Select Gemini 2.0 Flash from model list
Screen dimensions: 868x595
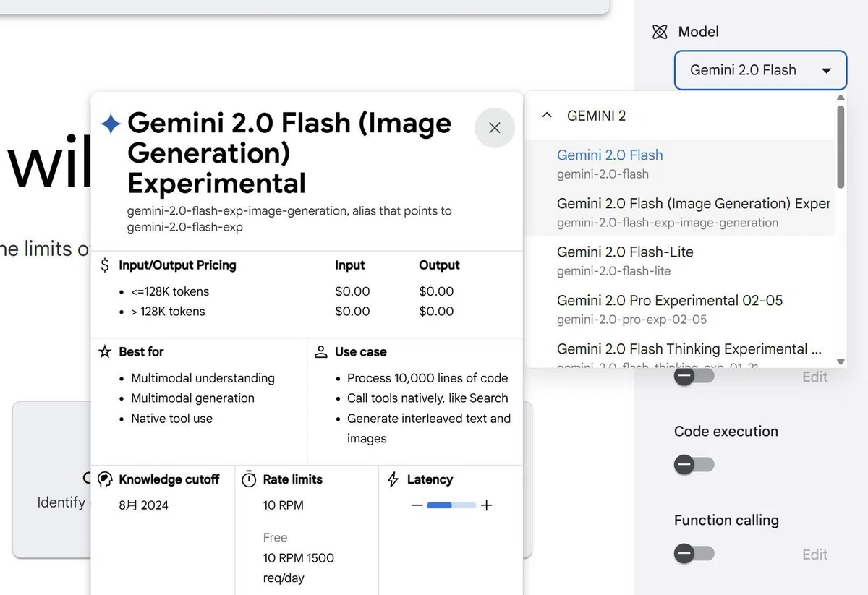[x=680, y=163]
